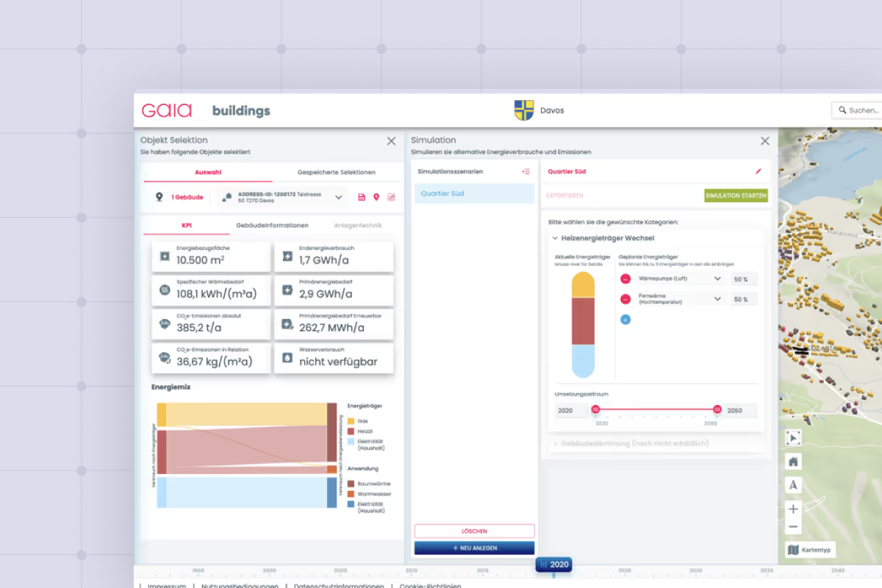Select the Quartier Süd scenario
Image resolution: width=882 pixels, height=588 pixels.
pyautogui.click(x=474, y=193)
